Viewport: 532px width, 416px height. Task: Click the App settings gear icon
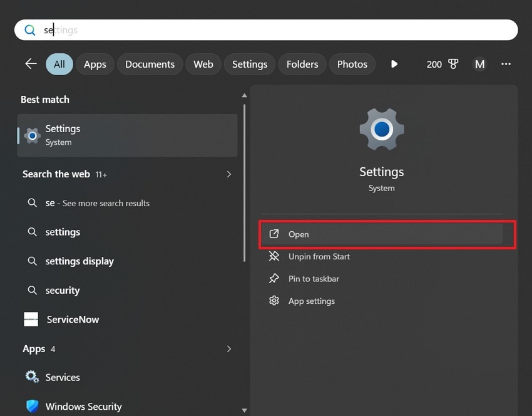pyautogui.click(x=274, y=301)
